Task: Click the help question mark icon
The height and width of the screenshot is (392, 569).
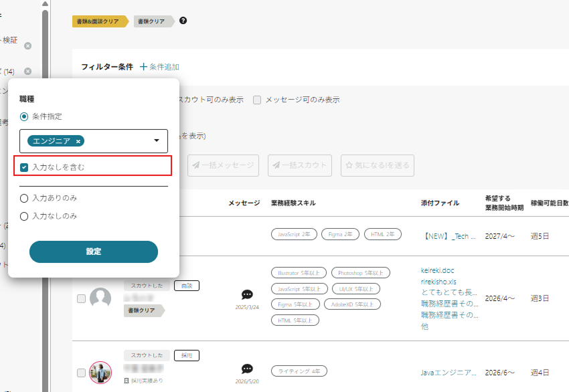Action: (x=183, y=21)
